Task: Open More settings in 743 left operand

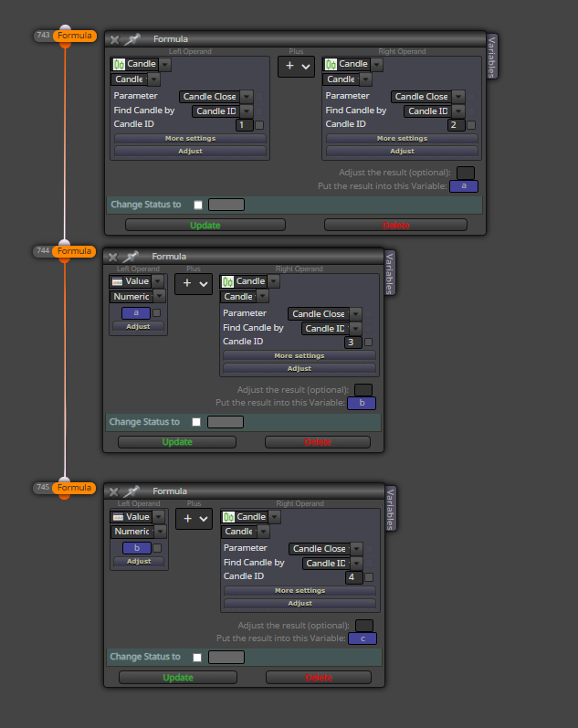Action: [190, 138]
